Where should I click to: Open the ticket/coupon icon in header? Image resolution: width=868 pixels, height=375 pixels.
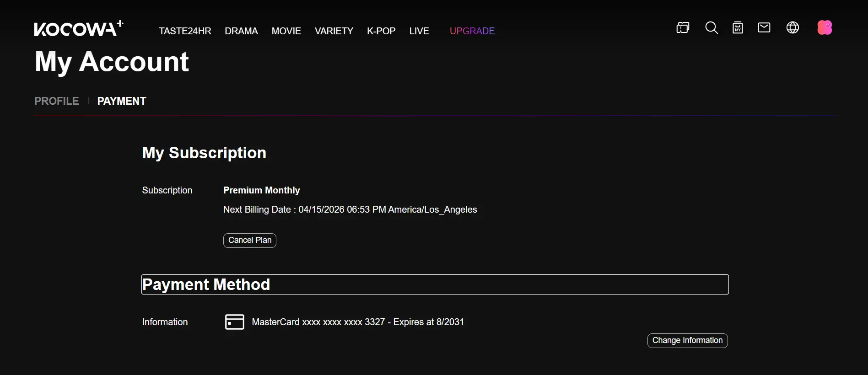point(683,28)
